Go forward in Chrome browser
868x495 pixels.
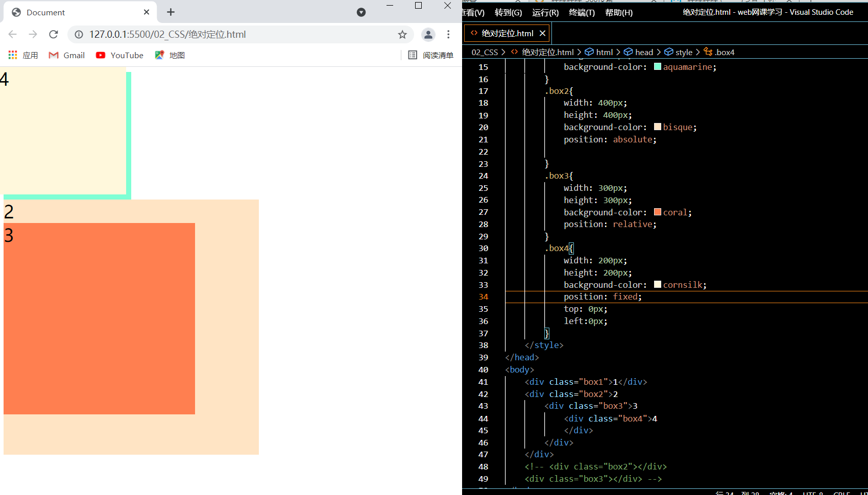point(33,34)
